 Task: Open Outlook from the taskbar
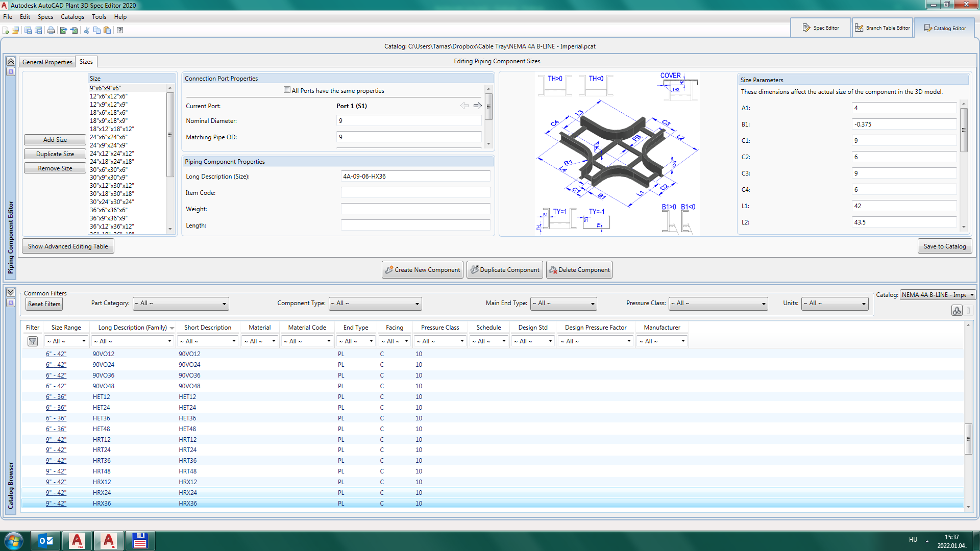46,541
